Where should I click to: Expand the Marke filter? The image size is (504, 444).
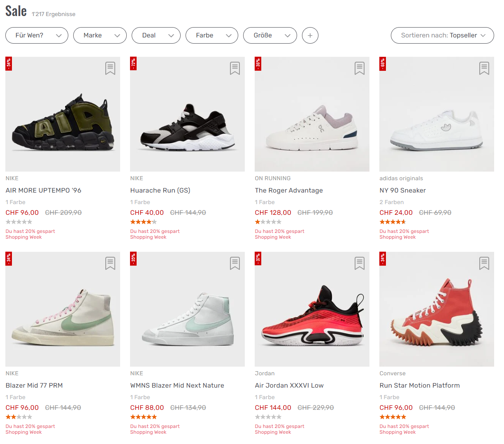(x=100, y=35)
